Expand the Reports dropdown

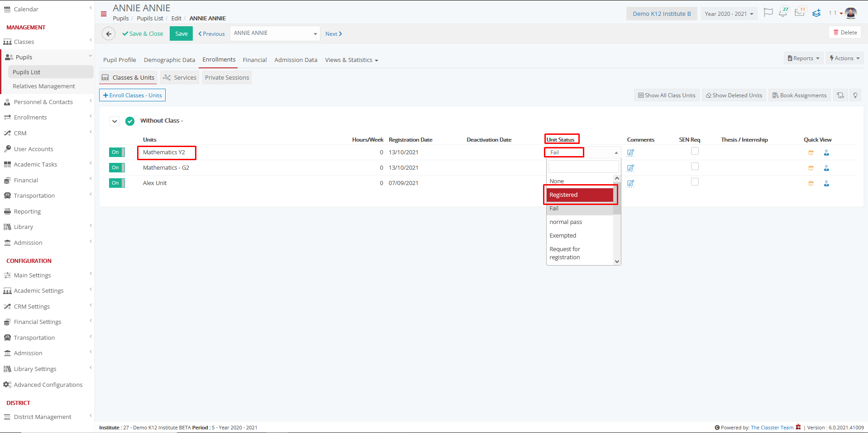tap(803, 58)
